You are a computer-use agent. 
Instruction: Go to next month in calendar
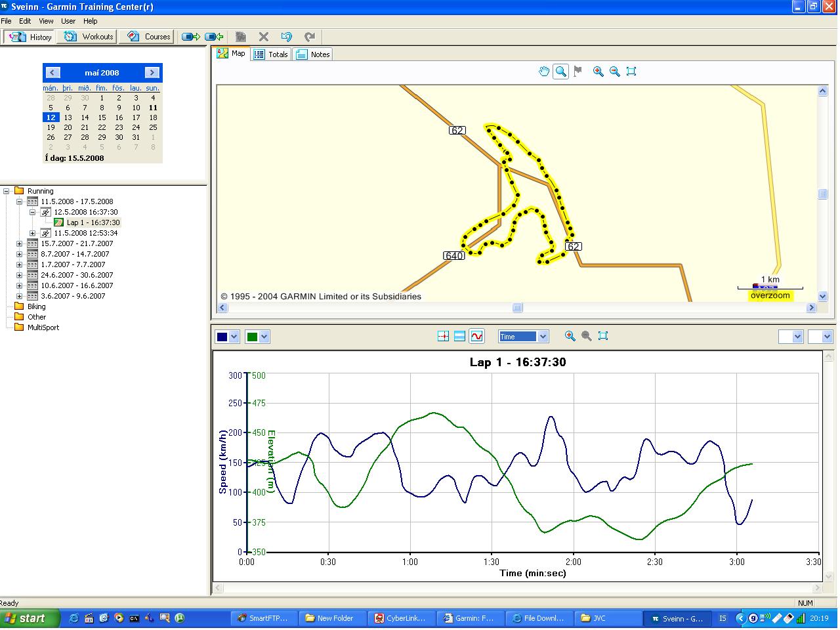[x=152, y=73]
